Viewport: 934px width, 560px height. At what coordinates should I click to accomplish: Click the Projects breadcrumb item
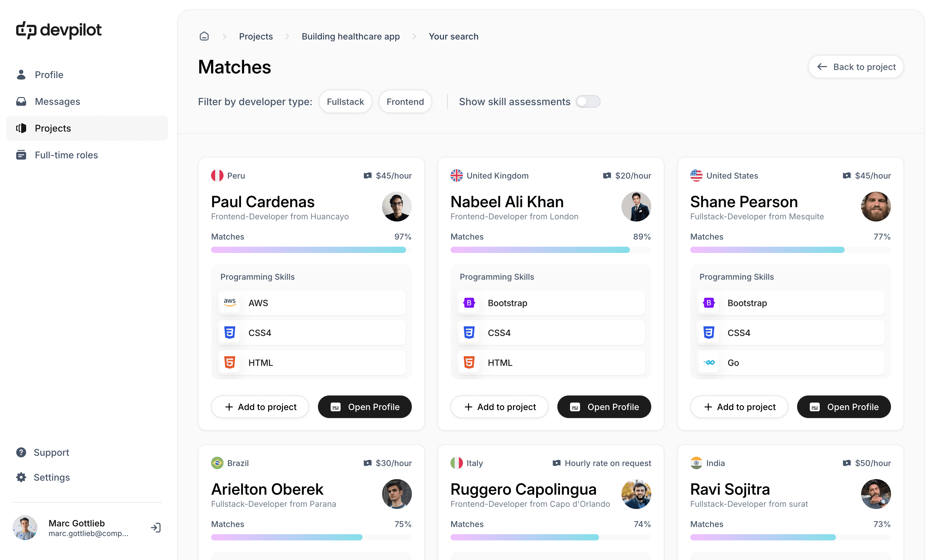pyautogui.click(x=256, y=37)
